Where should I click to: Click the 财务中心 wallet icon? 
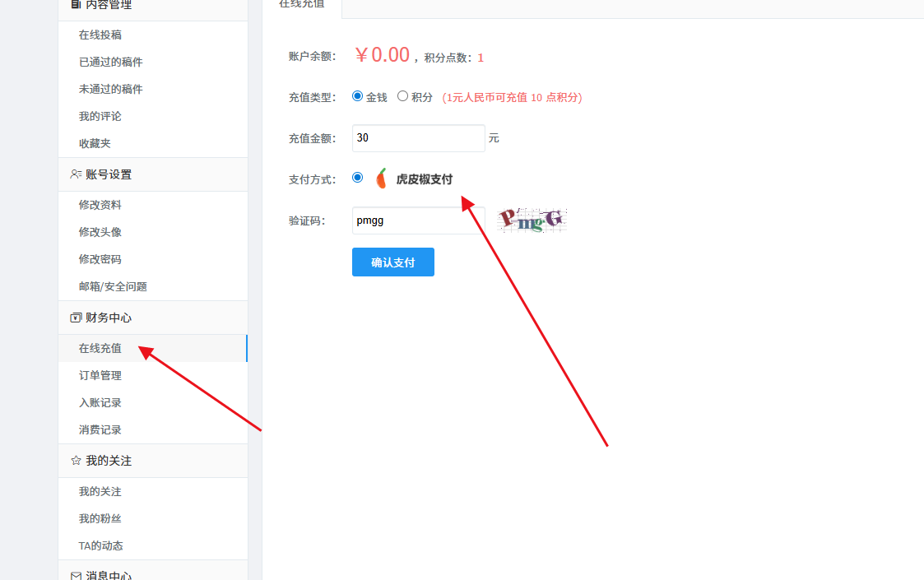tap(76, 318)
